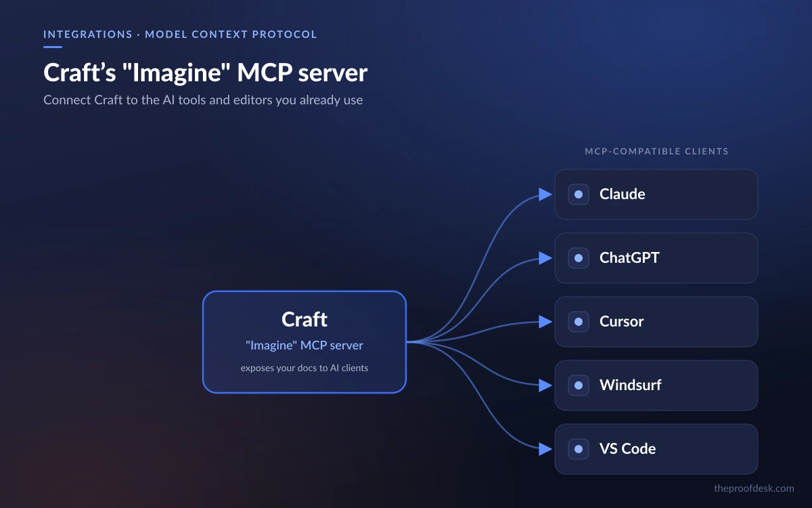This screenshot has height=508, width=812.
Task: Click the dot icon next to Claude
Action: point(578,194)
